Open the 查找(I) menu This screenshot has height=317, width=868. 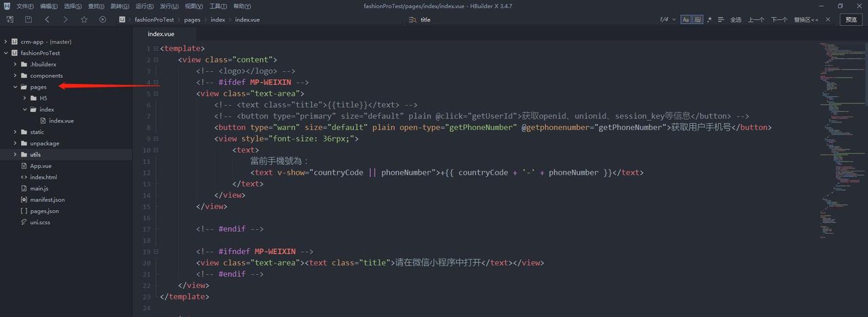tap(96, 6)
